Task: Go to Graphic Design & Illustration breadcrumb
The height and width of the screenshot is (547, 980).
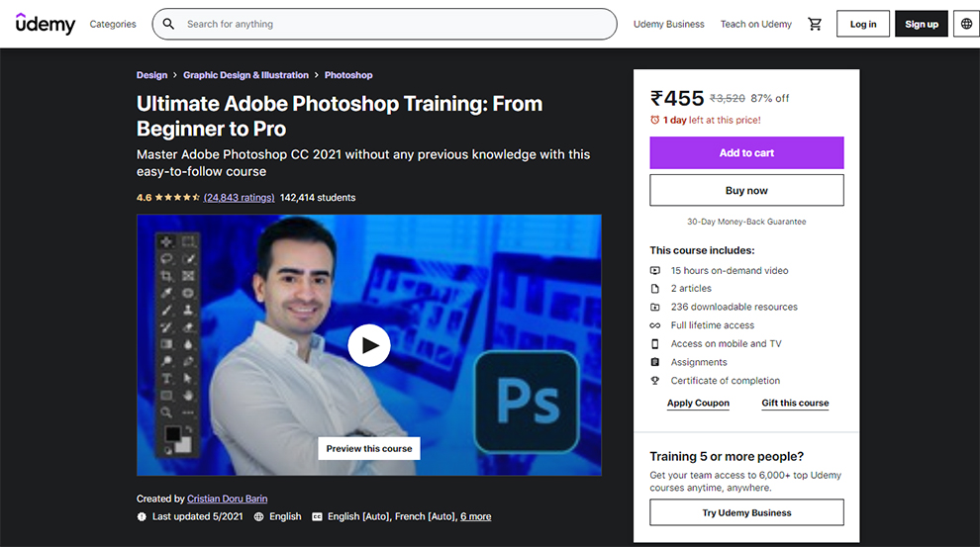Action: (245, 75)
